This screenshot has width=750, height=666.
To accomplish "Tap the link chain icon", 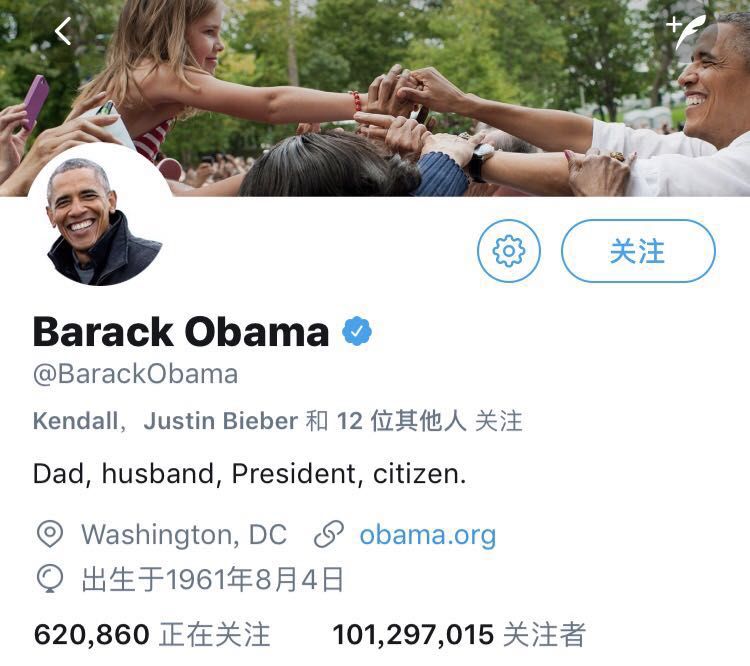I will click(x=329, y=533).
